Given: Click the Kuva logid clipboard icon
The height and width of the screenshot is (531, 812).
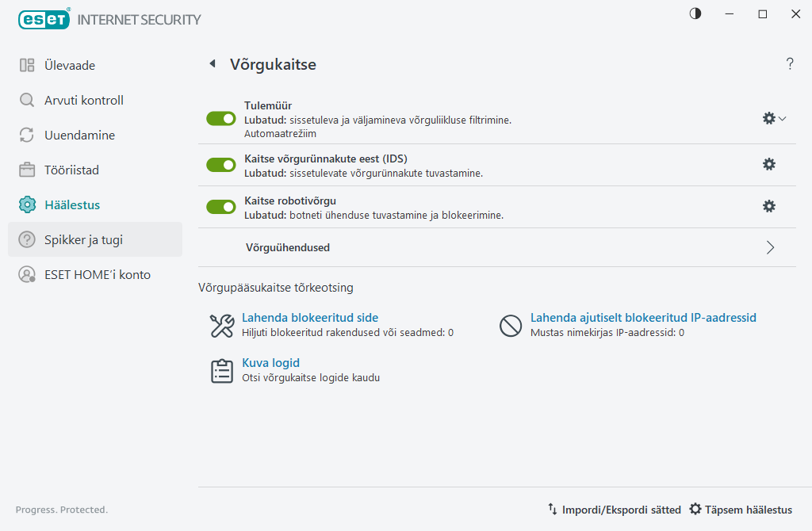Looking at the screenshot, I should [x=222, y=371].
